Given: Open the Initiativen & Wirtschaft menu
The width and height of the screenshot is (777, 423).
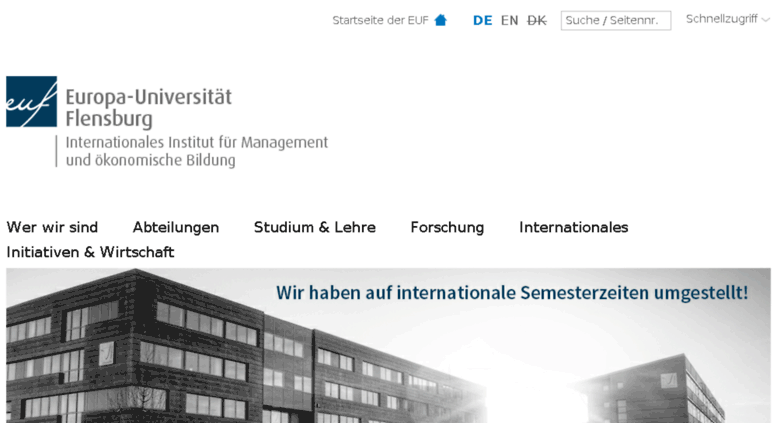Looking at the screenshot, I should (x=90, y=252).
